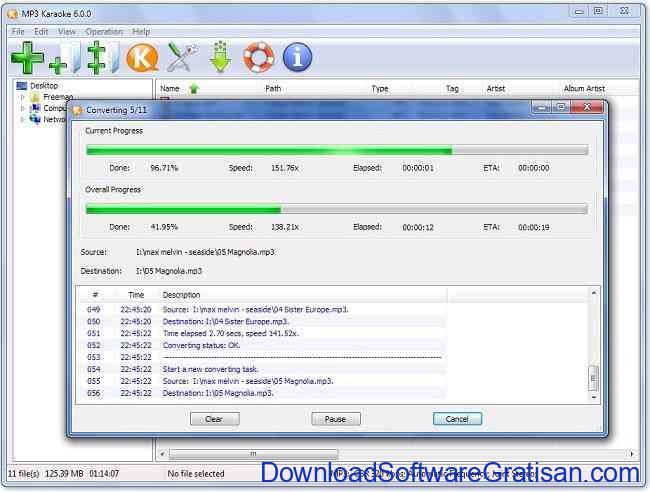650x492 pixels.
Task: Select log row 056 Destination 05 Magnolia
Action: pyautogui.click(x=262, y=393)
